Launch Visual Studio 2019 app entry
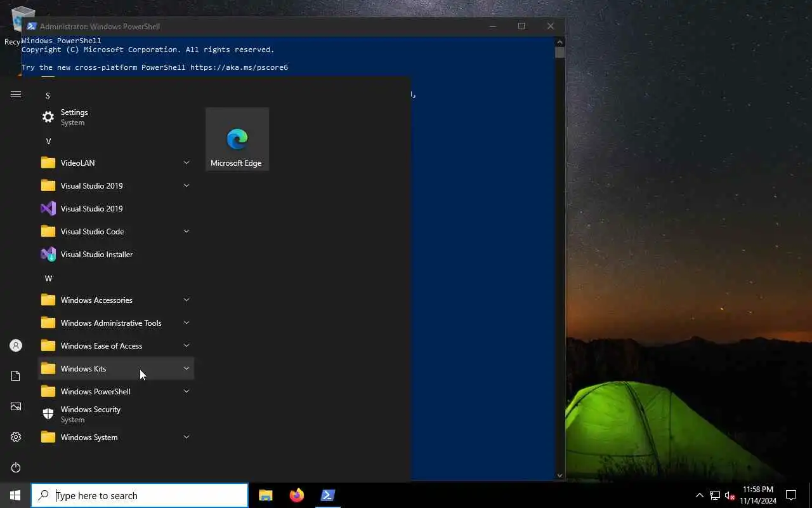The width and height of the screenshot is (812, 508). (x=116, y=208)
